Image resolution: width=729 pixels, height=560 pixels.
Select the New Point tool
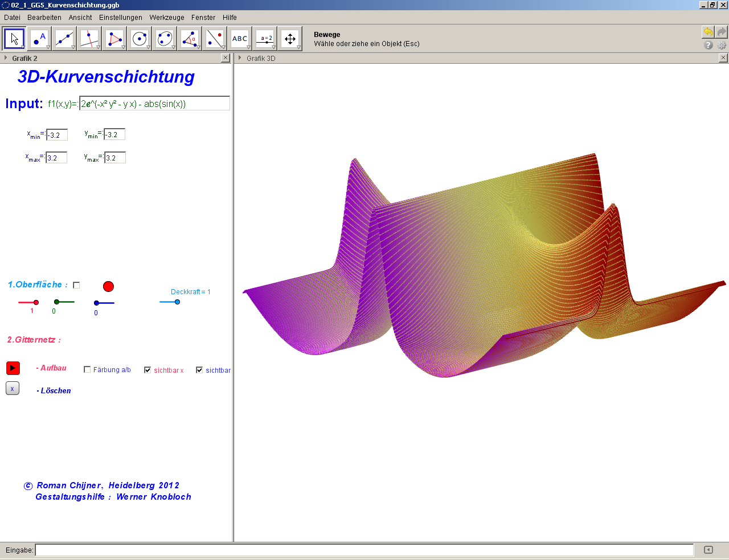click(39, 39)
